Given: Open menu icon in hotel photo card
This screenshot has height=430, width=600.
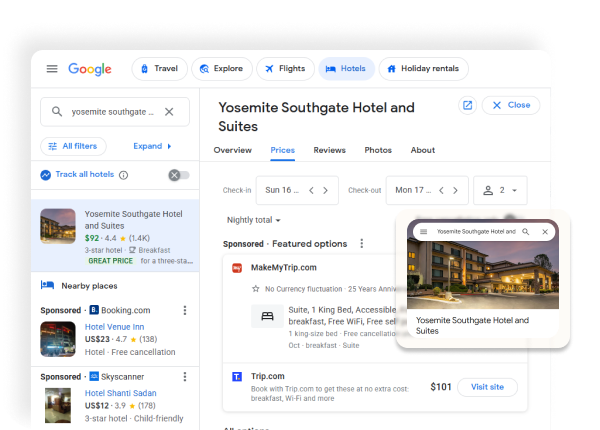Looking at the screenshot, I should 424,232.
